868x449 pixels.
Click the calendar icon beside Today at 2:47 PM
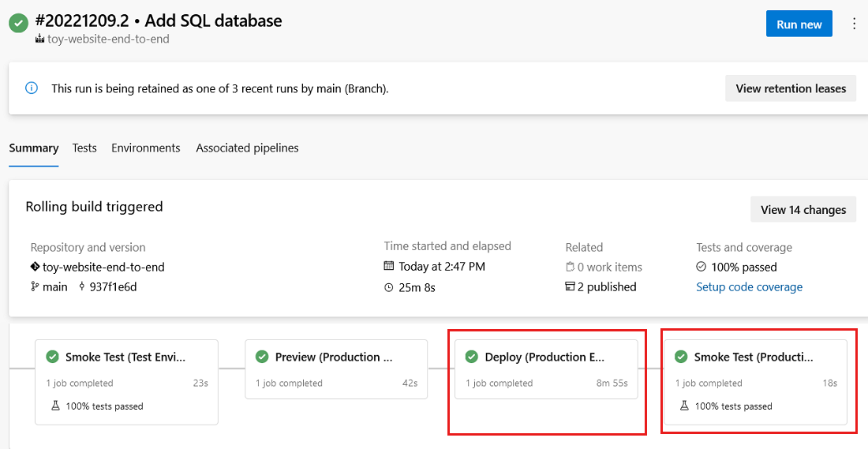click(388, 266)
